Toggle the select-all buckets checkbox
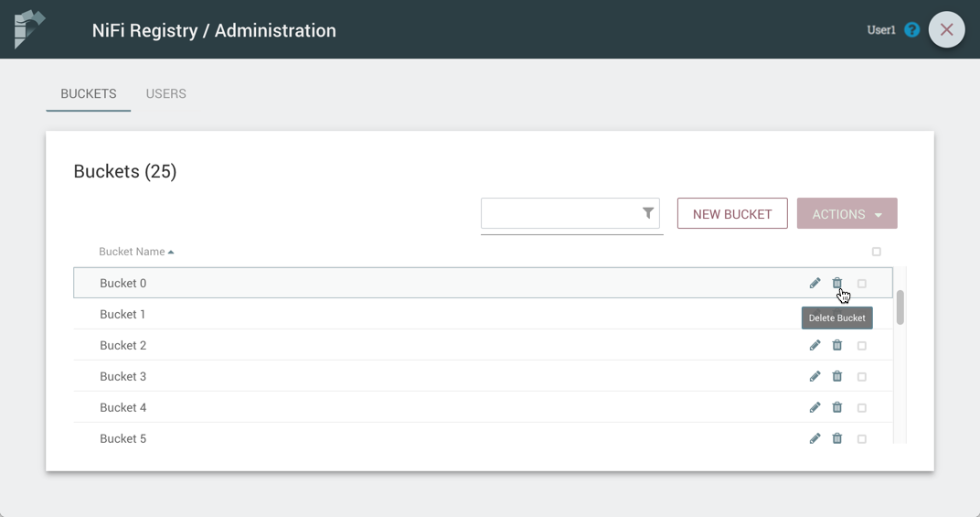 pos(876,252)
